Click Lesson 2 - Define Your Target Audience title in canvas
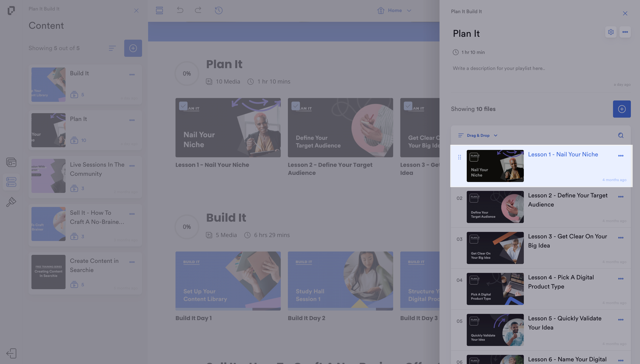 tap(330, 169)
